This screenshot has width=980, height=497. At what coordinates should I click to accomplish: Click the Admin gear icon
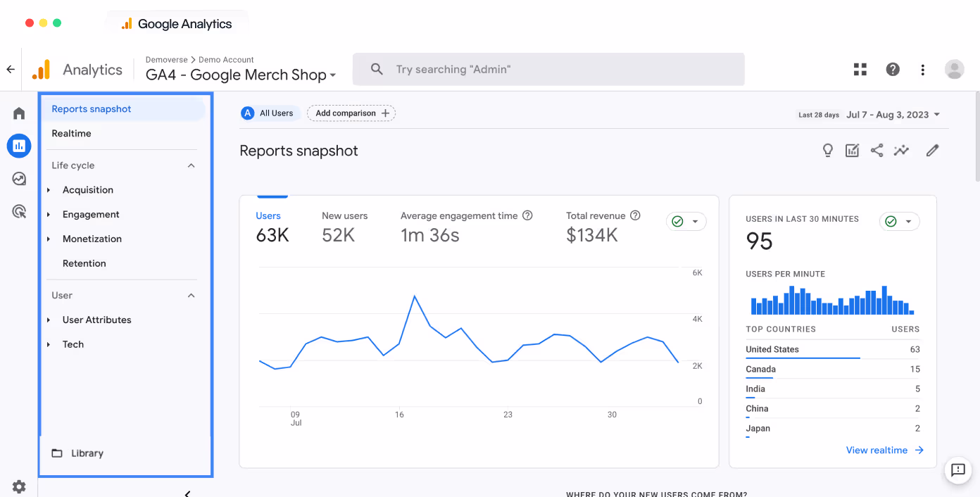coord(19,486)
